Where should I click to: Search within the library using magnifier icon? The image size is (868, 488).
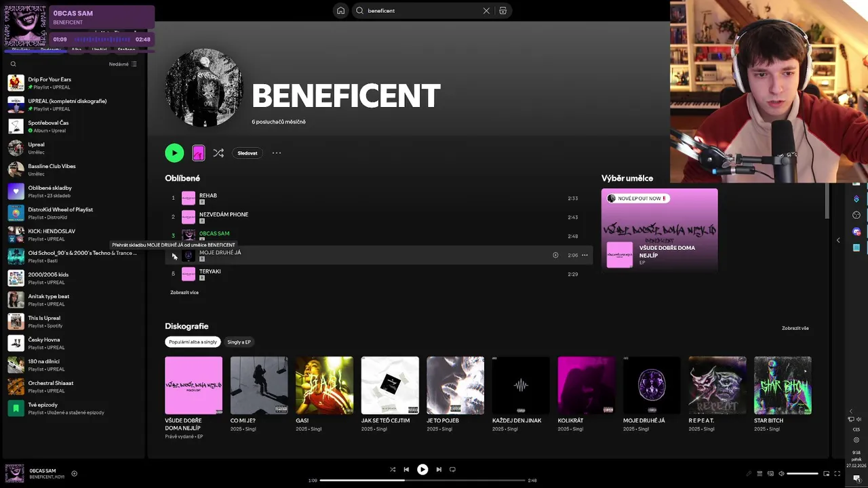click(x=13, y=64)
